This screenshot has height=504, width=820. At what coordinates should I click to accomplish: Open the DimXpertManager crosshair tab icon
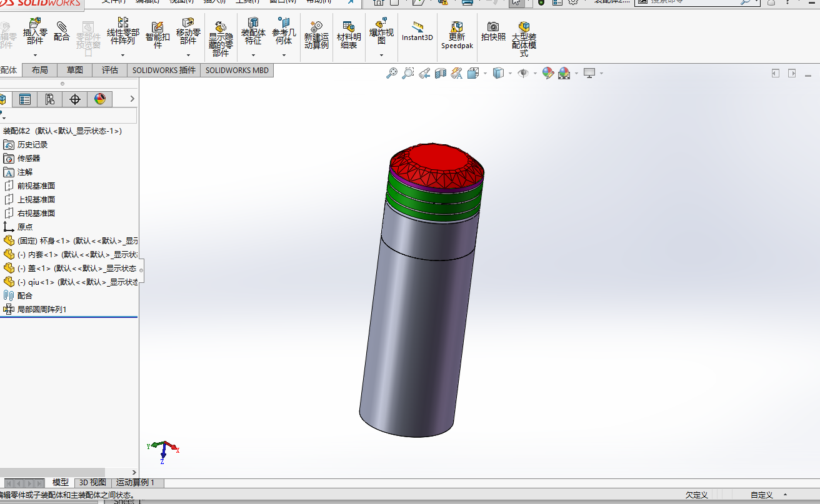(x=75, y=99)
